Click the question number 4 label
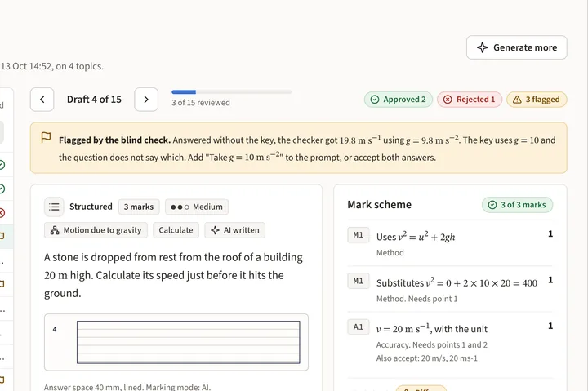This screenshot has height=391, width=588. click(x=55, y=330)
